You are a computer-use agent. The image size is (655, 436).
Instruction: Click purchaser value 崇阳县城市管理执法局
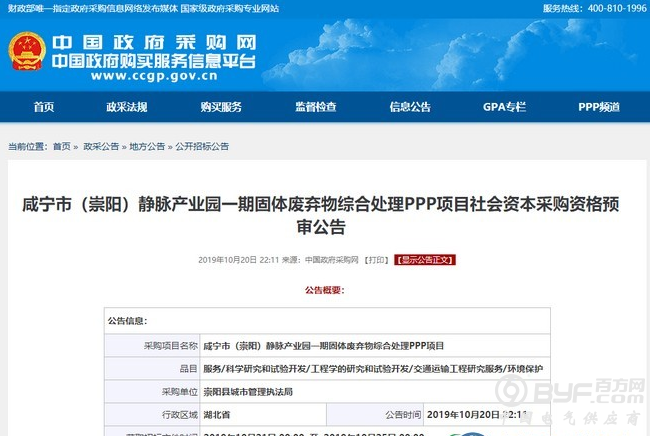click(x=248, y=392)
